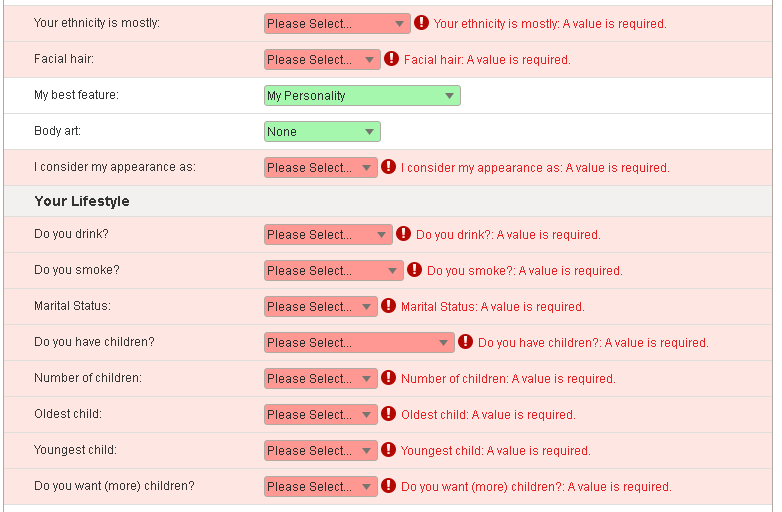Expand the Body art dropdown set to None
The image size is (782, 512).
pos(322,131)
